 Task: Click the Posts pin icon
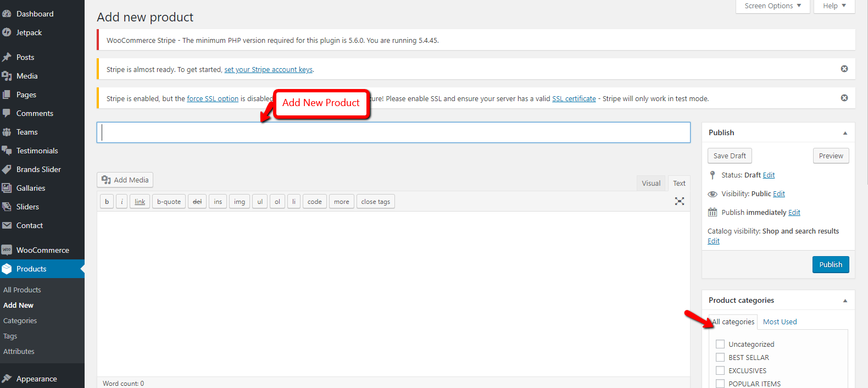point(7,57)
